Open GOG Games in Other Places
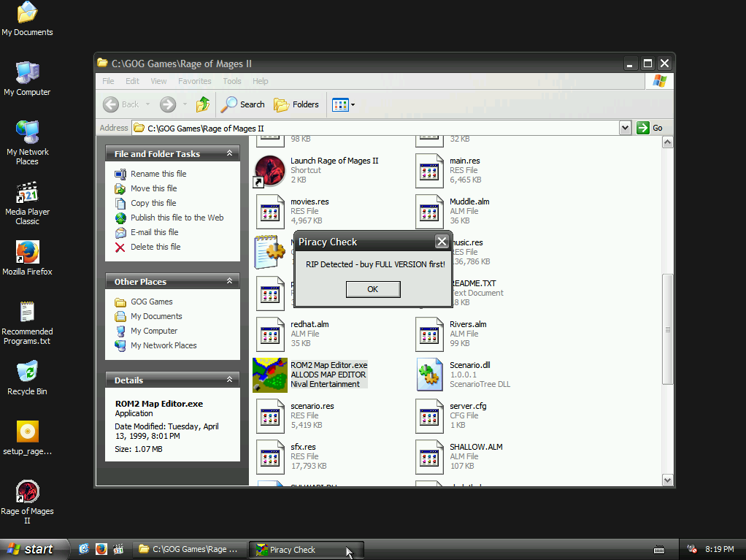 pyautogui.click(x=152, y=302)
